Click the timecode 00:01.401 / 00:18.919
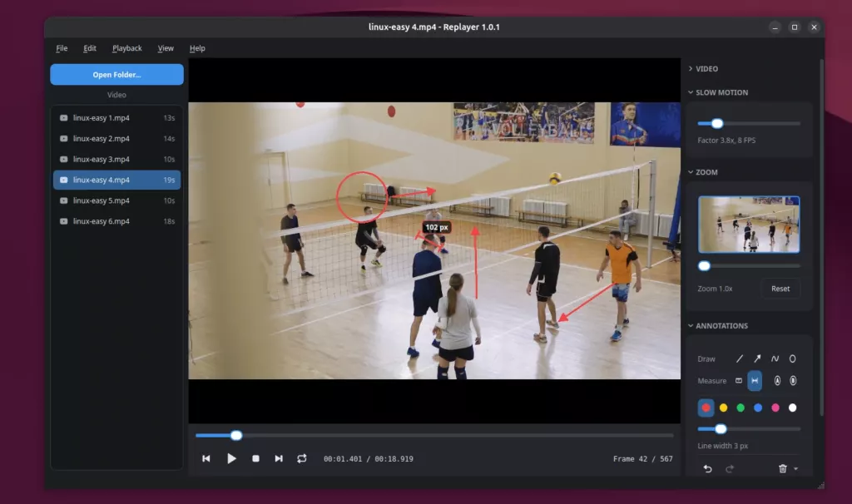The image size is (852, 504). [369, 459]
